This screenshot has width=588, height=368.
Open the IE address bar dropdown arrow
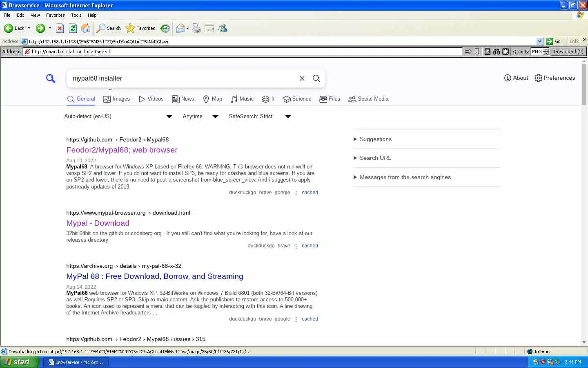point(539,41)
